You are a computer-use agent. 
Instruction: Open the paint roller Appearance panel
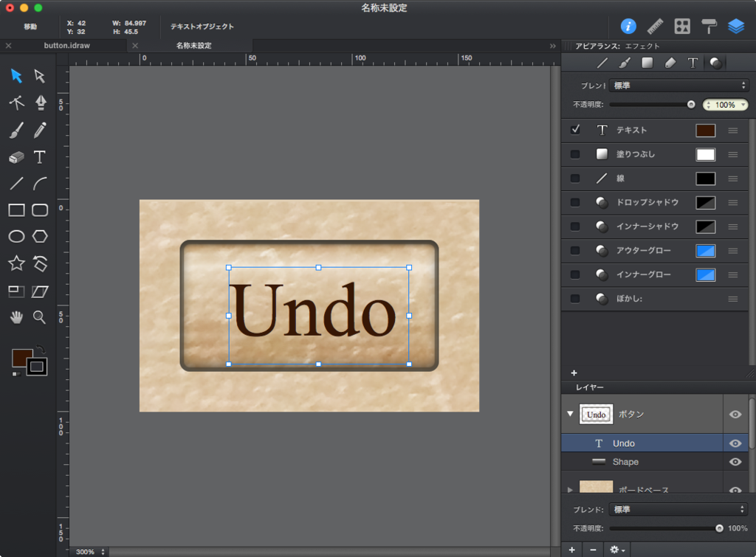[709, 26]
